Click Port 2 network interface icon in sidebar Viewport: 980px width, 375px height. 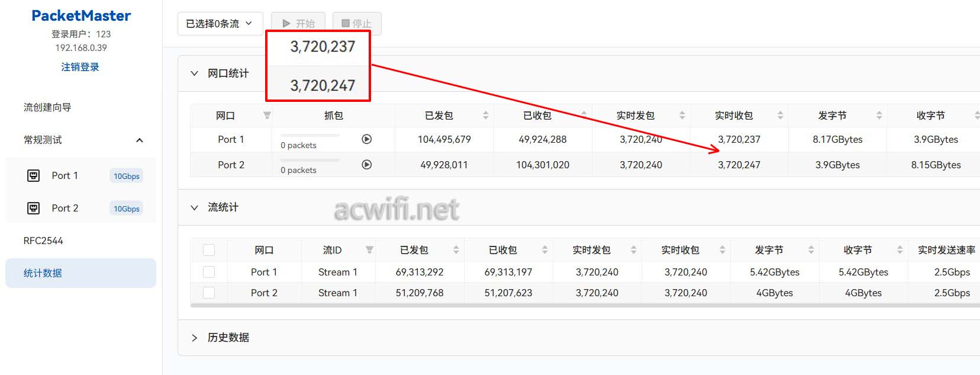34,208
